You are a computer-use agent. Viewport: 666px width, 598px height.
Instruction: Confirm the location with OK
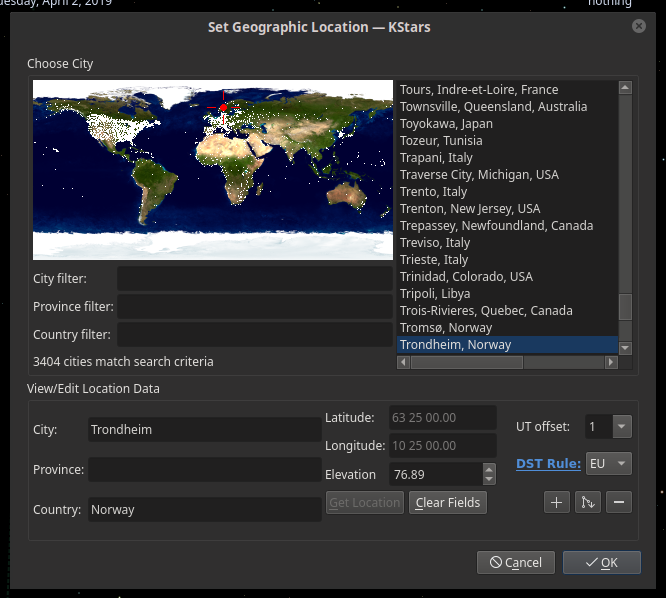point(601,563)
